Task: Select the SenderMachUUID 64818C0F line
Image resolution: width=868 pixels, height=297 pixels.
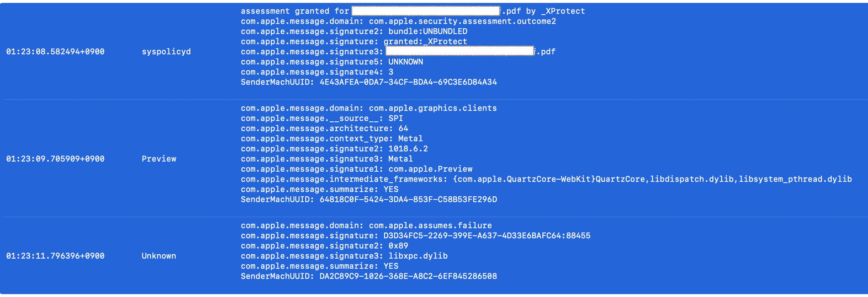Action: [369, 200]
